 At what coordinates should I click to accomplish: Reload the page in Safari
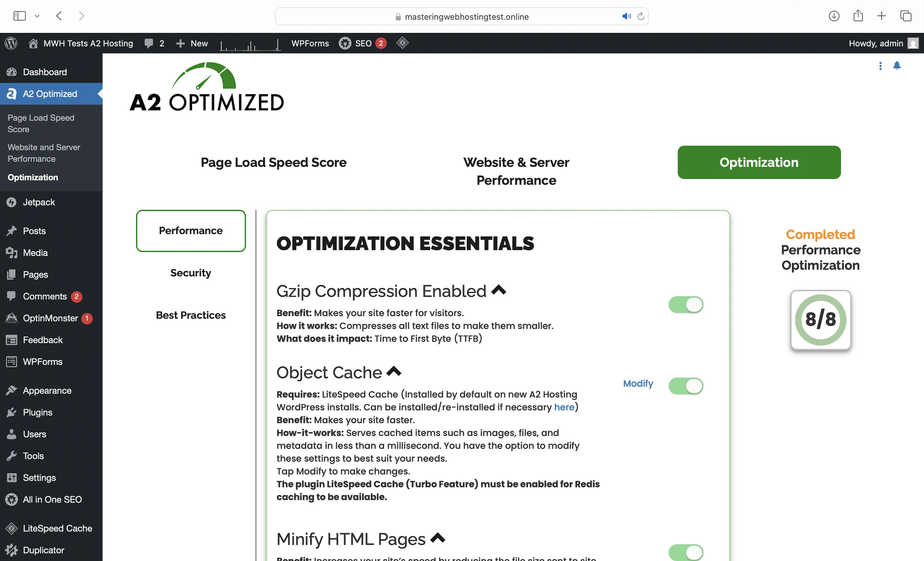coord(641,16)
